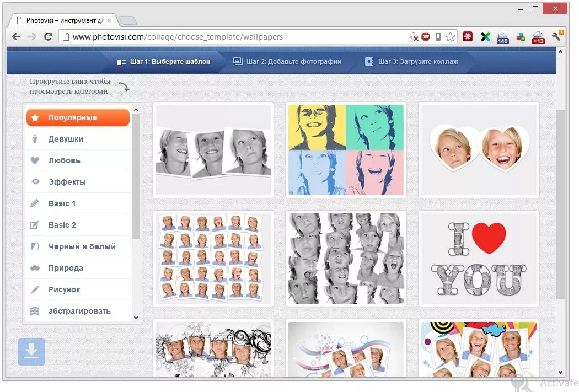The width and height of the screenshot is (579, 392).
Task: Click the girl figure icon beside Девушки
Action: (x=35, y=139)
